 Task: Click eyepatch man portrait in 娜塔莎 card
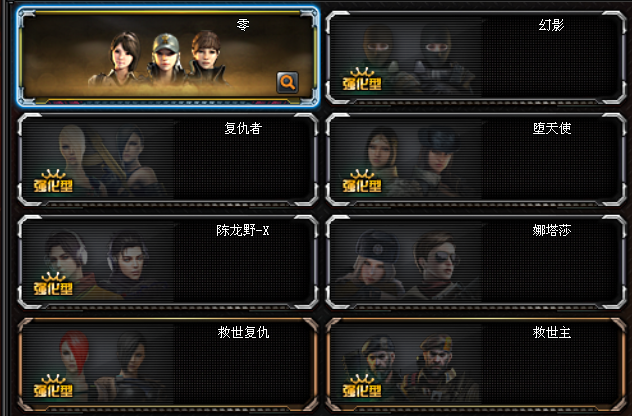436,268
